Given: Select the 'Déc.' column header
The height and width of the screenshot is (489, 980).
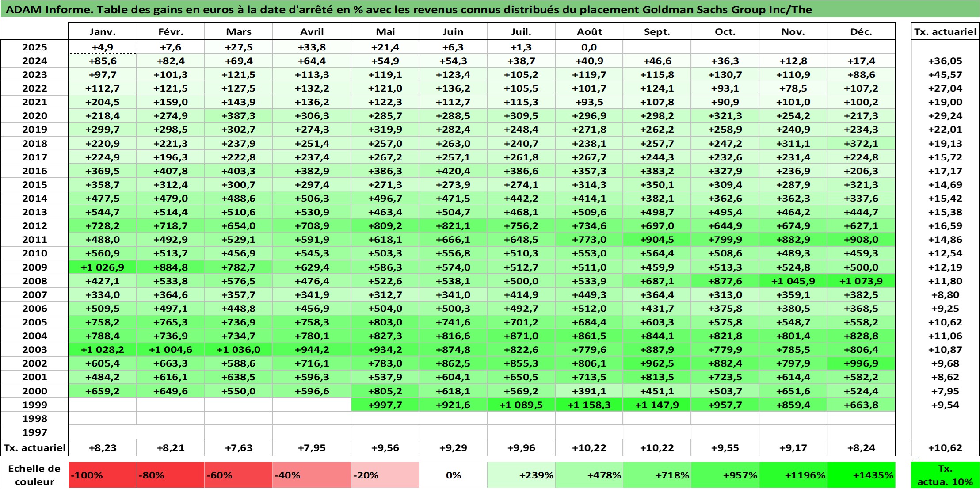Looking at the screenshot, I should point(861,32).
